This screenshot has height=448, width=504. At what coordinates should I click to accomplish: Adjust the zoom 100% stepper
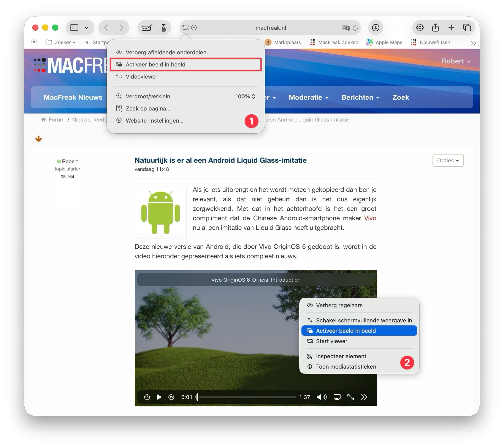[x=253, y=96]
